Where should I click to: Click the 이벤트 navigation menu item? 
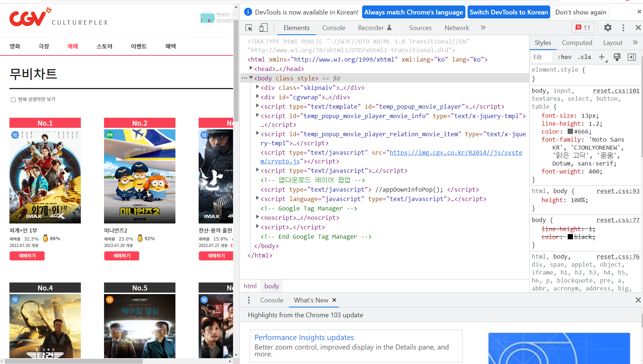pyautogui.click(x=139, y=46)
